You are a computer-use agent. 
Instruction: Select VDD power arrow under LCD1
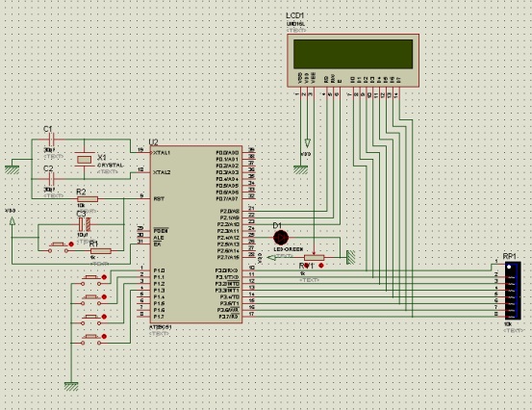coord(308,142)
